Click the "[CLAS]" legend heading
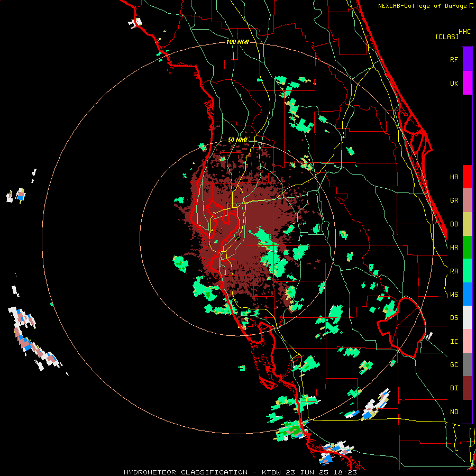476x476 pixels. tap(447, 36)
